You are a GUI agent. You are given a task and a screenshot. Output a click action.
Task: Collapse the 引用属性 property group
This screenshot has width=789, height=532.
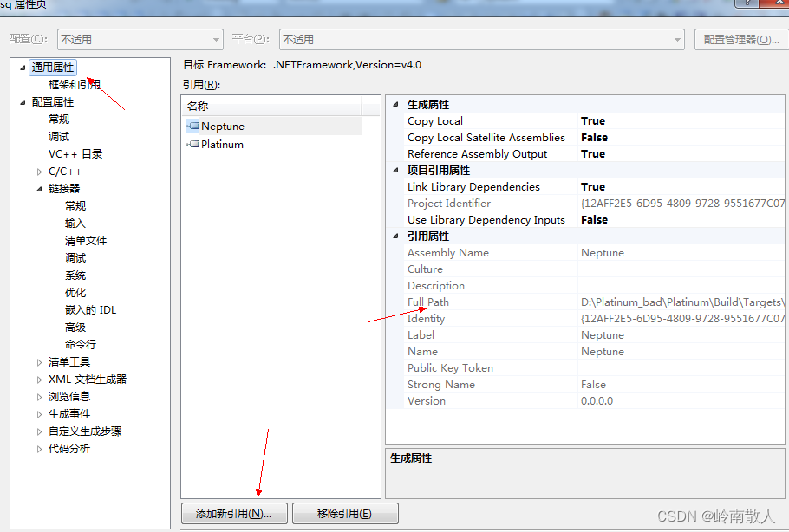pyautogui.click(x=395, y=236)
